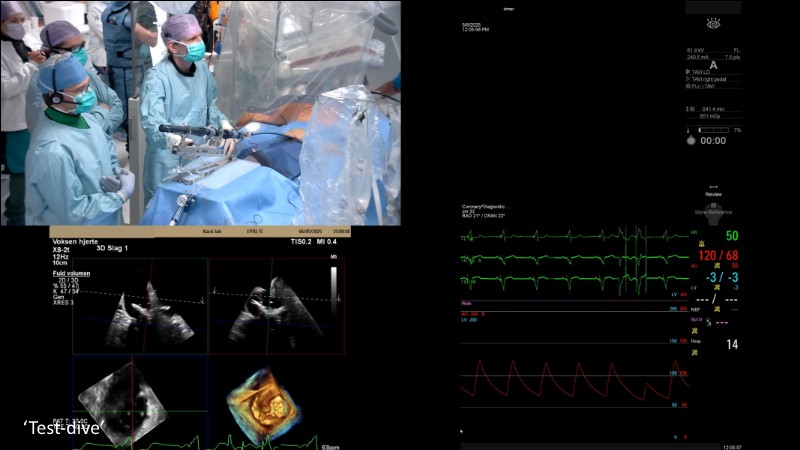Select the TAVI LD protocol entry
This screenshot has width=800, height=450.
702,72
